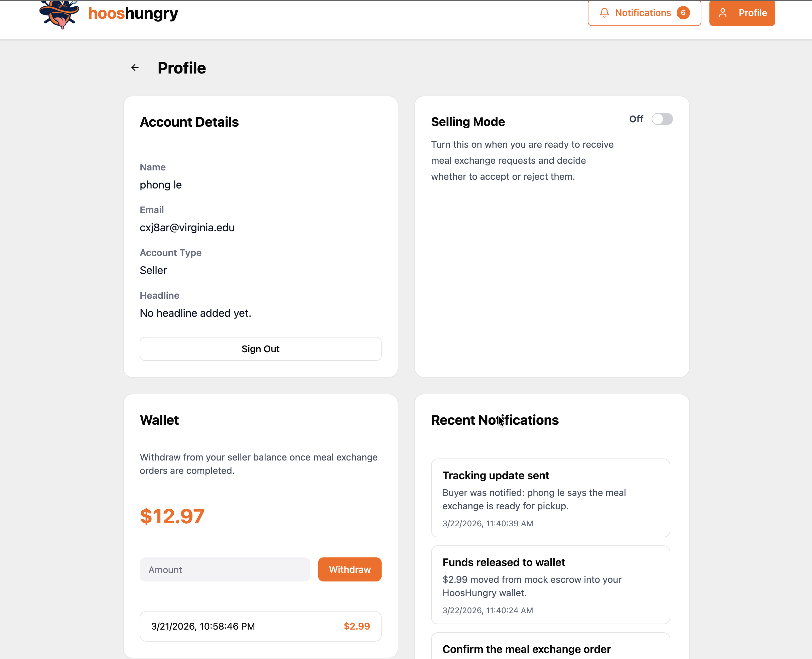Screen dimensions: 812x659
Task: Click the hooshungry wordmark text
Action: pos(133,14)
